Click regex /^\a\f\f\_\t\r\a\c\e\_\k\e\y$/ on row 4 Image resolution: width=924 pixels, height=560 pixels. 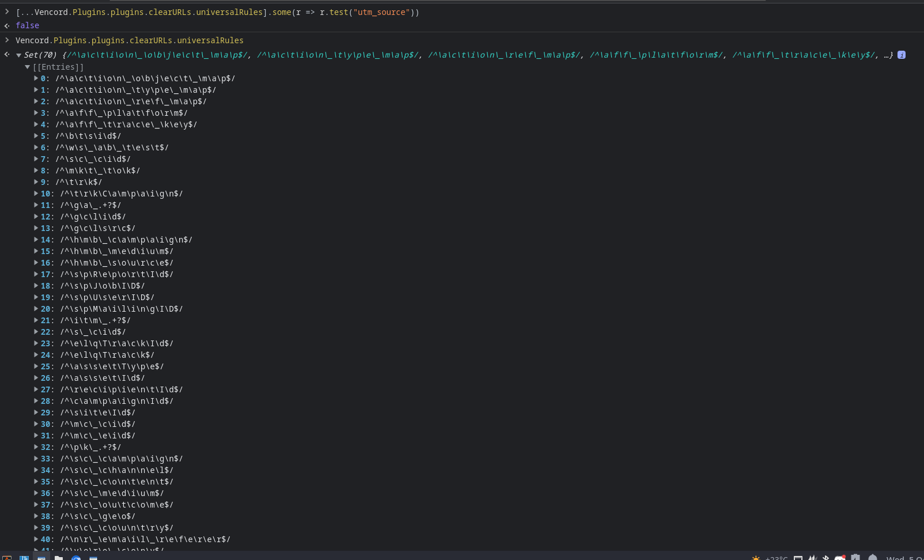126,124
